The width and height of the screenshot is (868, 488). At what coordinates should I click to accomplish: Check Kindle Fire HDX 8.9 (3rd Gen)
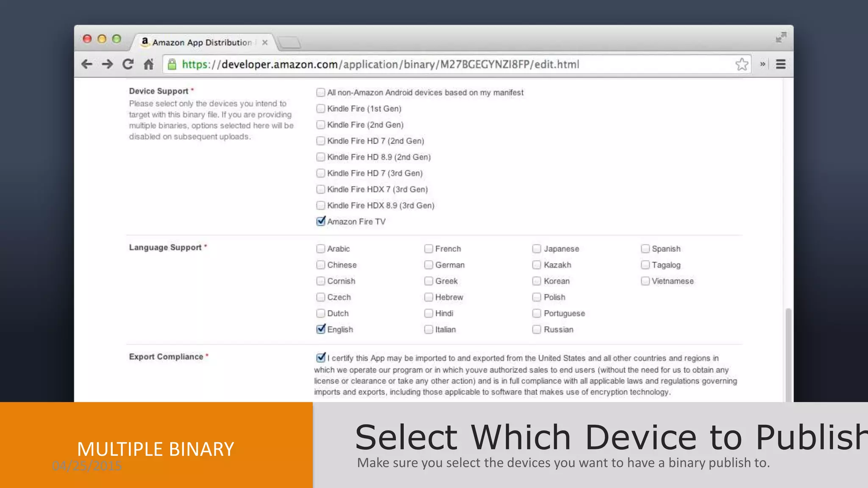pyautogui.click(x=321, y=205)
